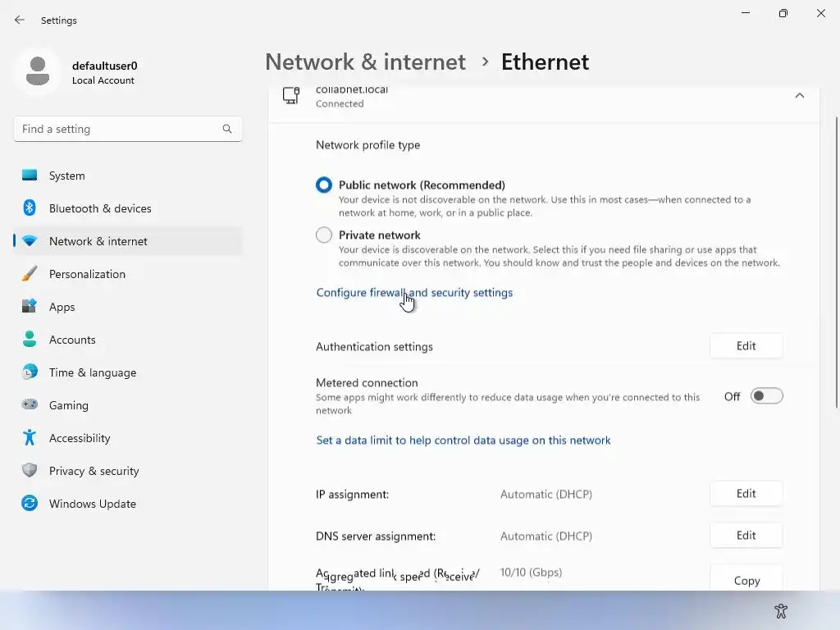Screen dimensions: 840x630
Task: Select the Personalization paintbrush icon
Action: [30, 274]
